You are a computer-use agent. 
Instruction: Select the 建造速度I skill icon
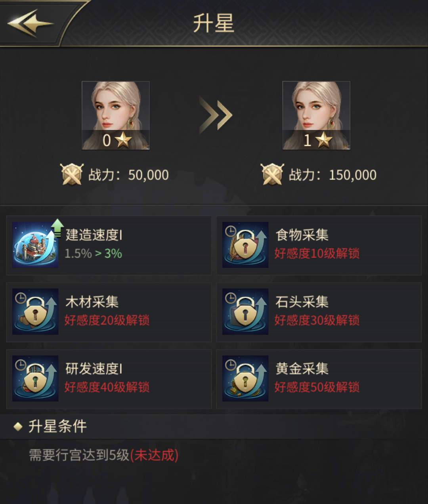point(36,244)
